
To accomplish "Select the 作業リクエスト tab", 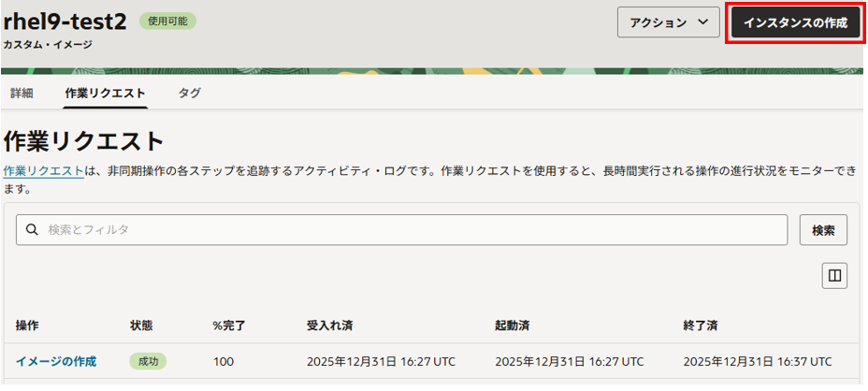I will 105,93.
